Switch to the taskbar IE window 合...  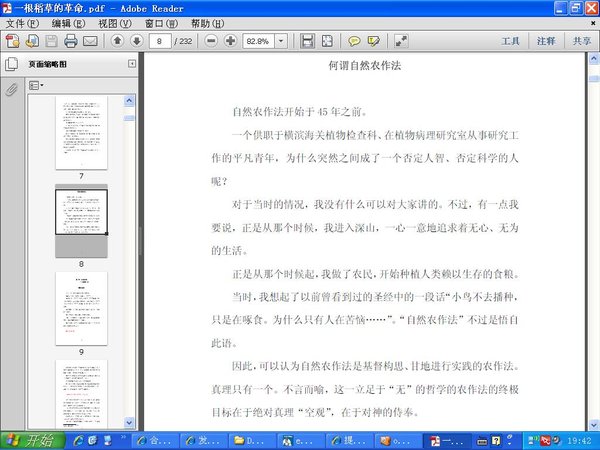tap(155, 441)
